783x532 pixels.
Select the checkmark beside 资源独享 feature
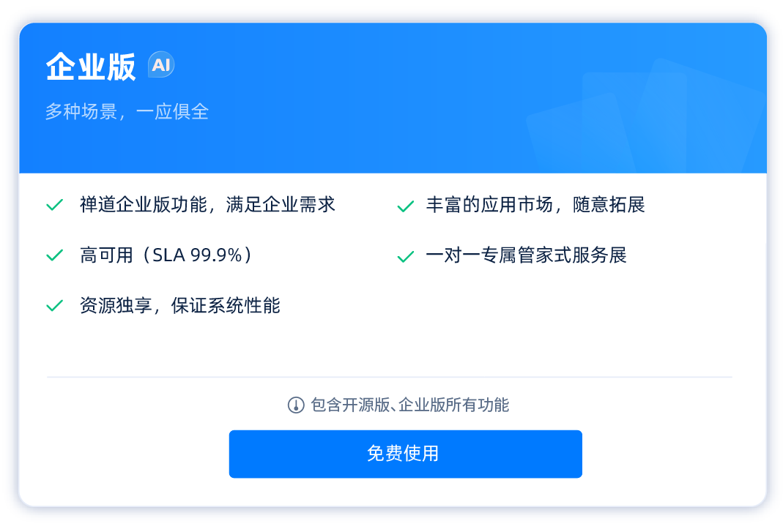[x=54, y=306]
